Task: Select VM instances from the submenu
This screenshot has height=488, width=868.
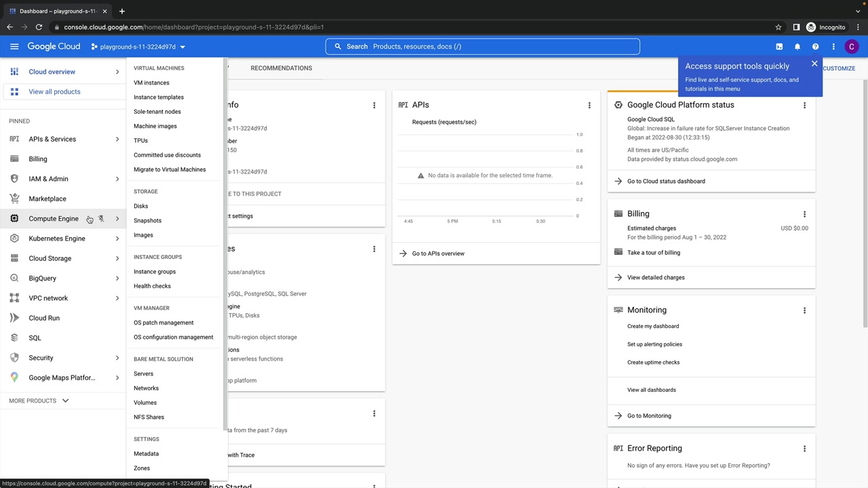Action: pyautogui.click(x=151, y=83)
